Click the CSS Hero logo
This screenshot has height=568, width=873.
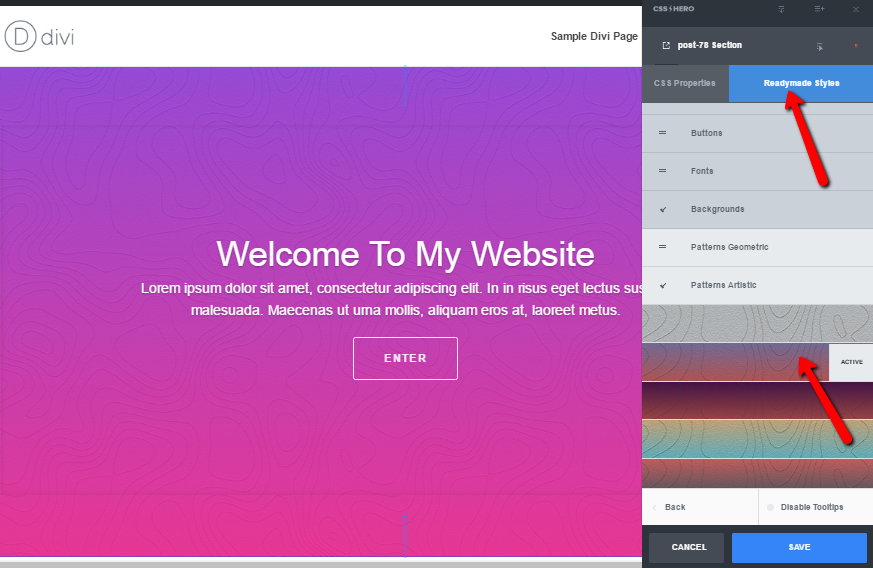(673, 9)
